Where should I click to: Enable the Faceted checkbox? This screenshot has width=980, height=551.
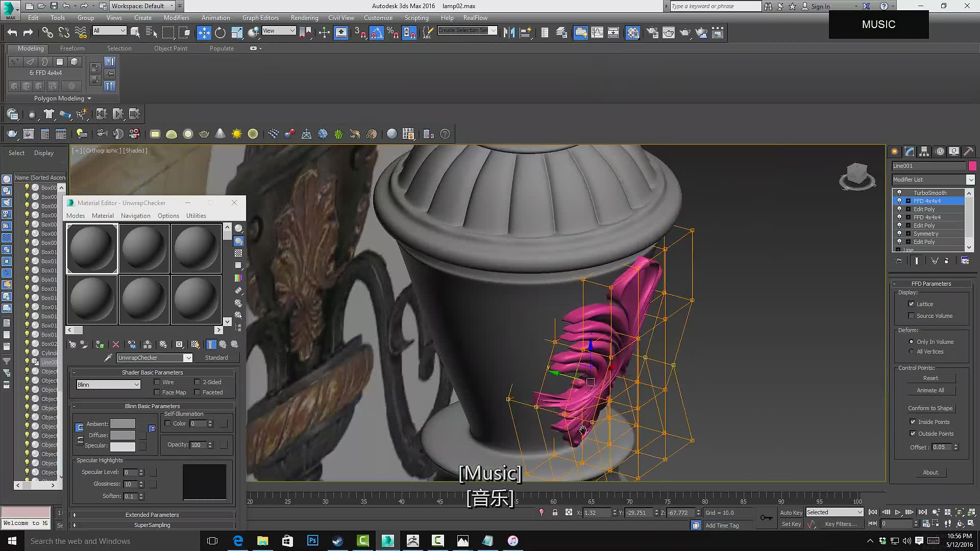pos(198,392)
